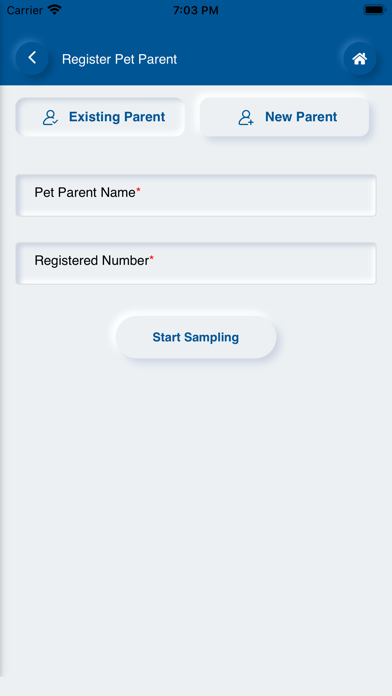Screen dimensions: 392x696
Task: Focus the Registered Number field
Action: click(x=196, y=264)
